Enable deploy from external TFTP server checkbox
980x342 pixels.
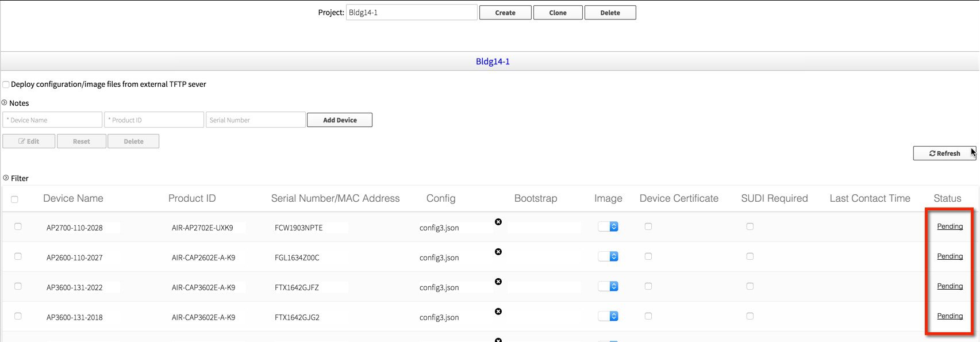point(6,84)
